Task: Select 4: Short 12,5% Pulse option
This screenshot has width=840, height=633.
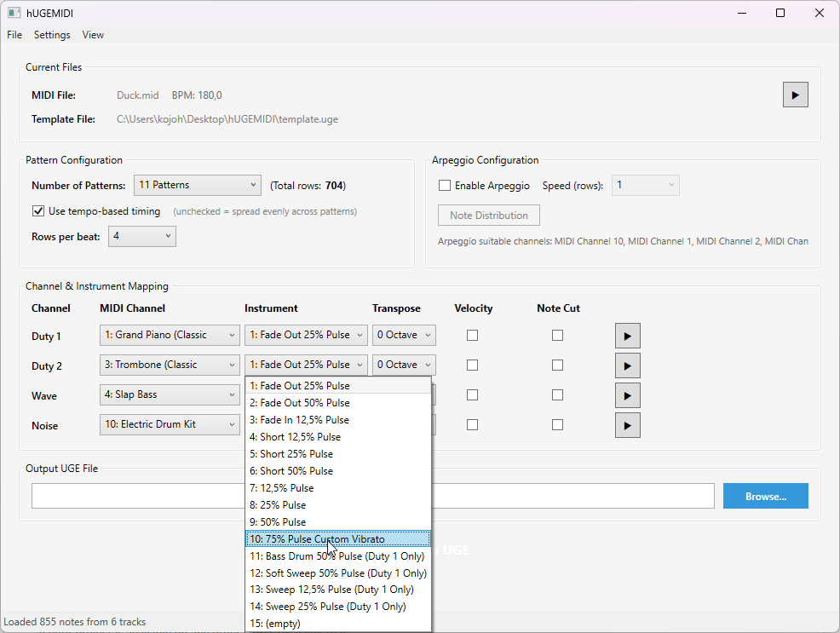Action: point(338,437)
